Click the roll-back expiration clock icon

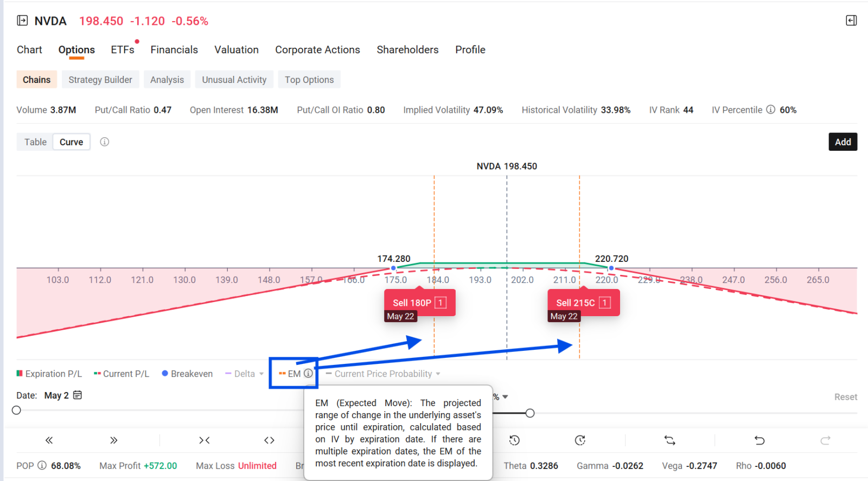514,440
